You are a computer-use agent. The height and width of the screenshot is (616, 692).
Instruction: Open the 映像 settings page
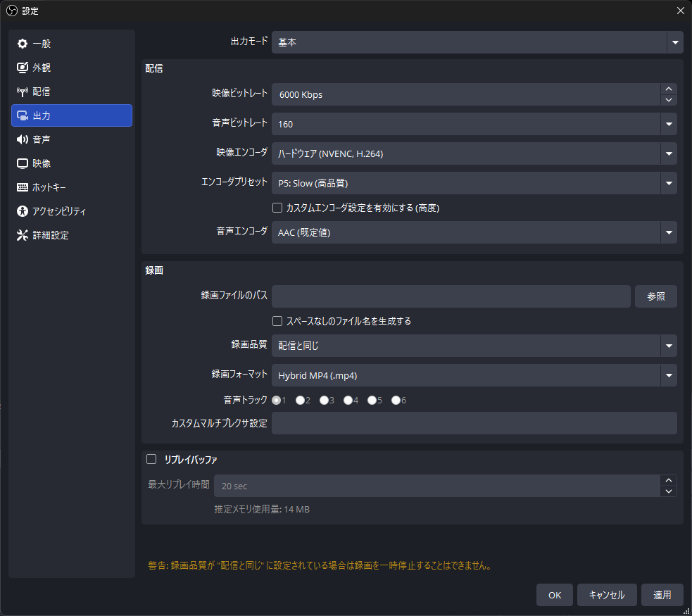point(72,164)
